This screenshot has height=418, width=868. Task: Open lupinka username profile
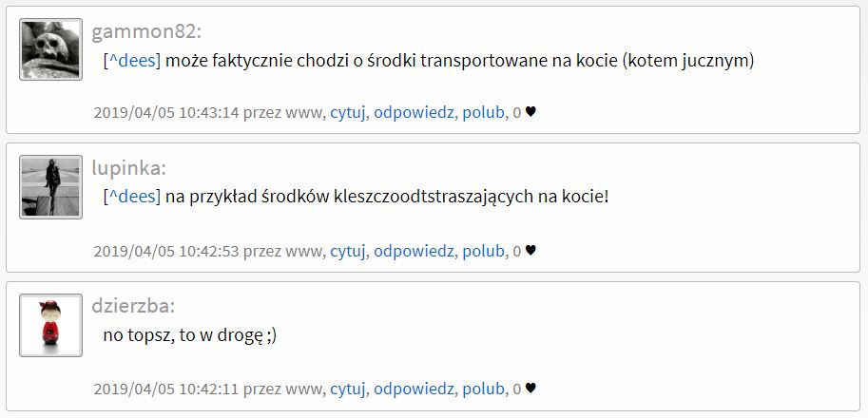pyautogui.click(x=128, y=168)
